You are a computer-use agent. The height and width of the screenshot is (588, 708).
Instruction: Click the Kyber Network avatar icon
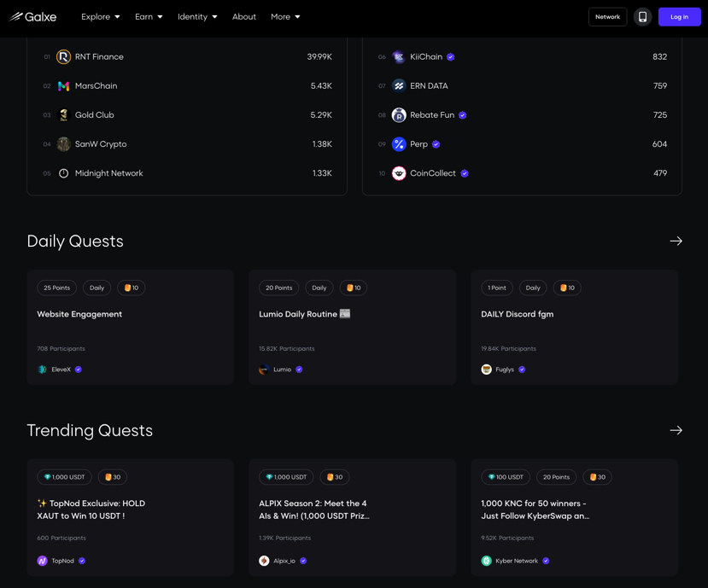(486, 561)
